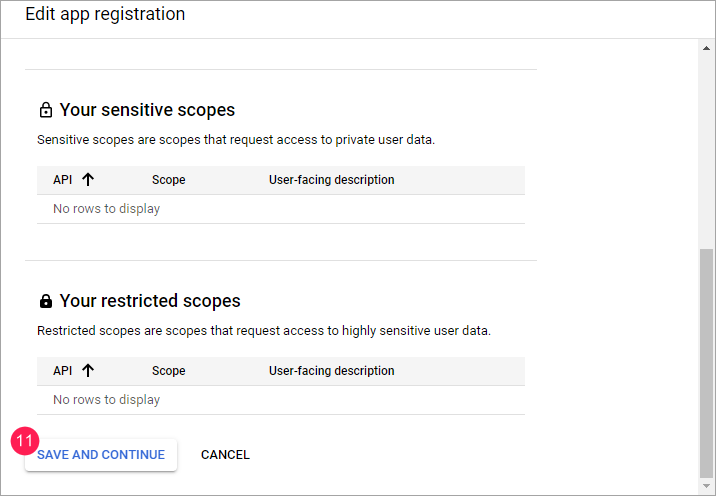Screen dimensions: 716x496
Task: Cancel the app registration edit
Action: point(225,455)
